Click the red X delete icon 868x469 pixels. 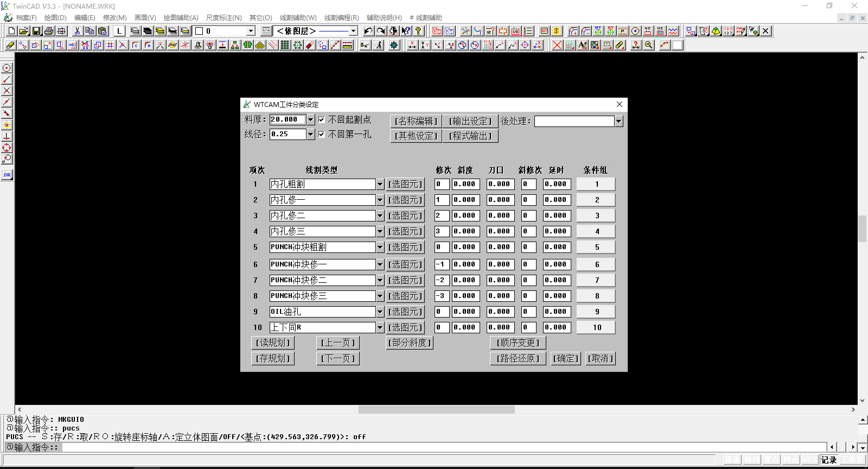557,45
